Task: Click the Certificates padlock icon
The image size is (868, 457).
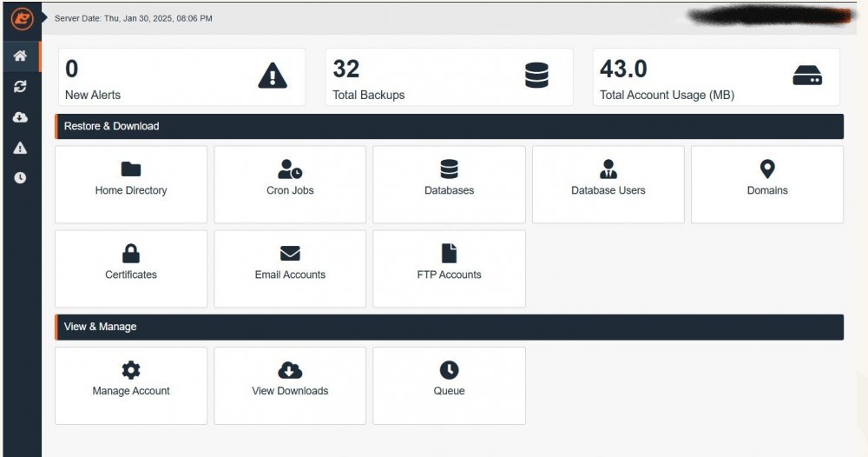Action: tap(131, 253)
